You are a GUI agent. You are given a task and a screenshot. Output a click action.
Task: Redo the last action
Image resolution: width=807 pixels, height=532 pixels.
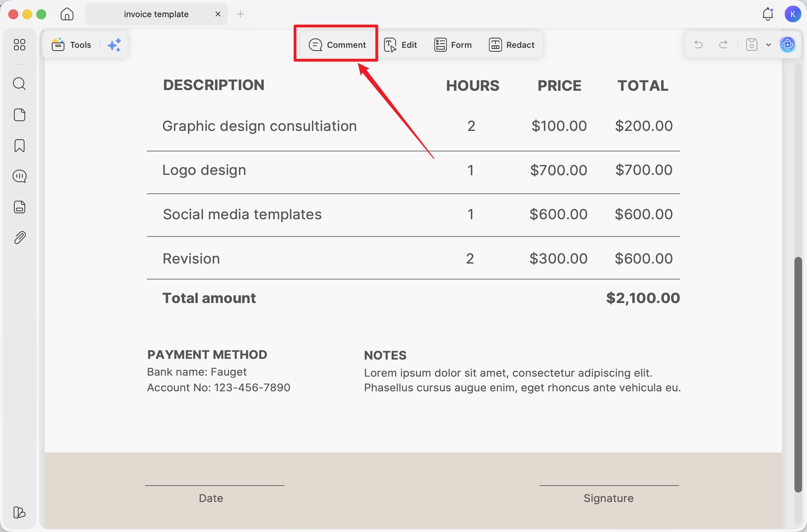click(x=723, y=44)
